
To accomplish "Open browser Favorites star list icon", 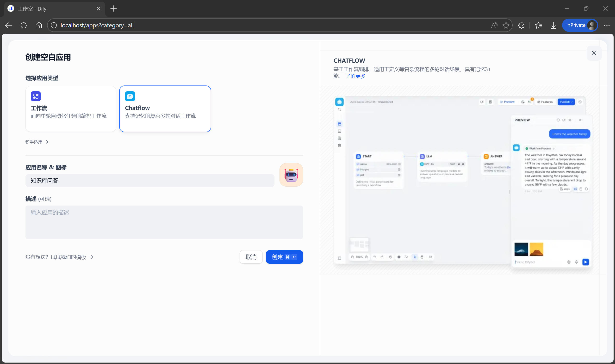I will [x=538, y=25].
